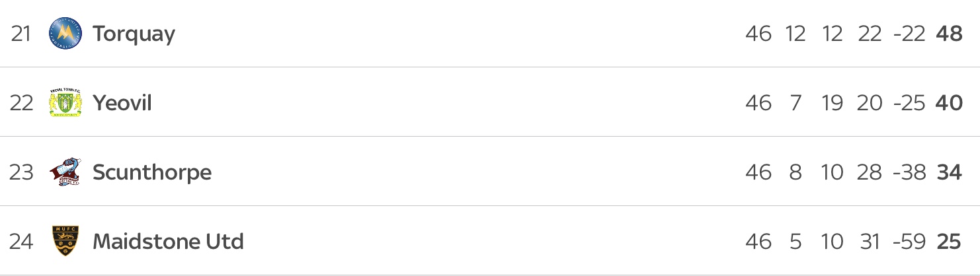
Task: Click Maidstone Utd's -59 goal difference
Action: tap(909, 241)
